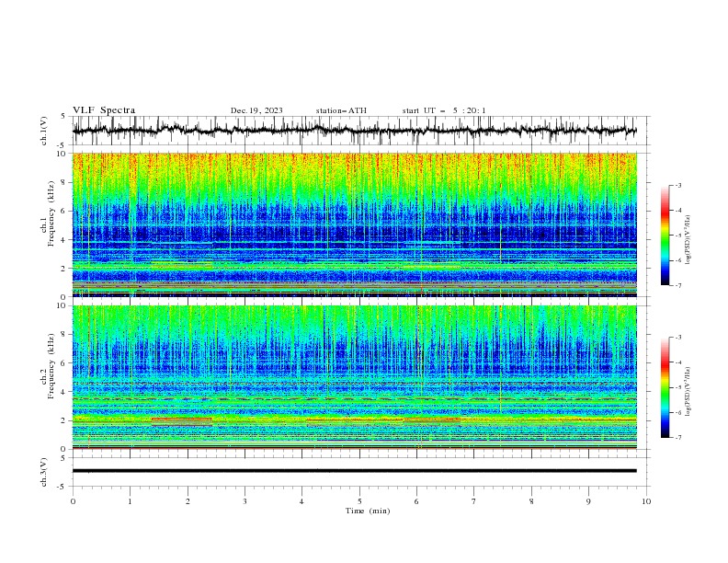Click the log(PSD) label beside ch.1 color bar
The image size is (728, 563).
pyautogui.click(x=688, y=240)
